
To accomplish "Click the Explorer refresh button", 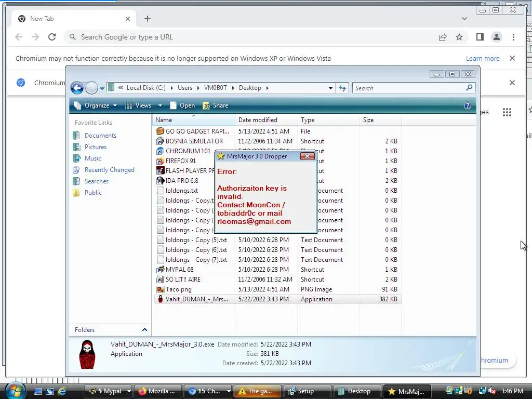I will pyautogui.click(x=342, y=88).
